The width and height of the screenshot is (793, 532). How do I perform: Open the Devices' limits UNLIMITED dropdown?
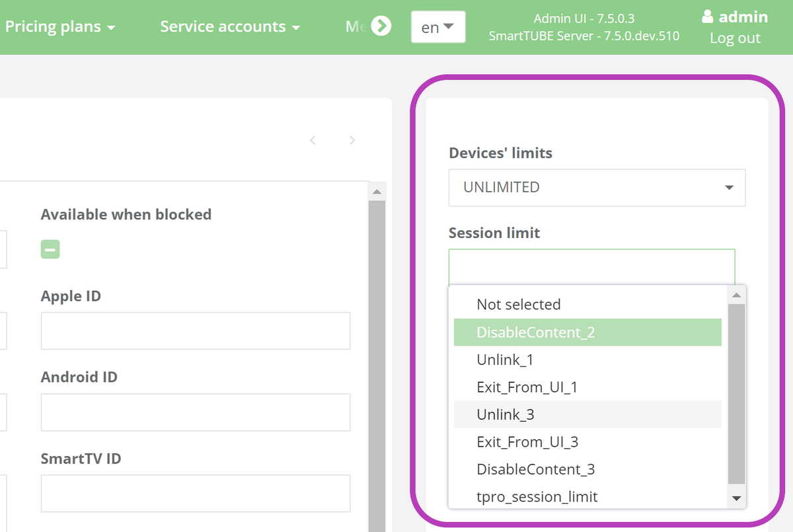pos(597,187)
